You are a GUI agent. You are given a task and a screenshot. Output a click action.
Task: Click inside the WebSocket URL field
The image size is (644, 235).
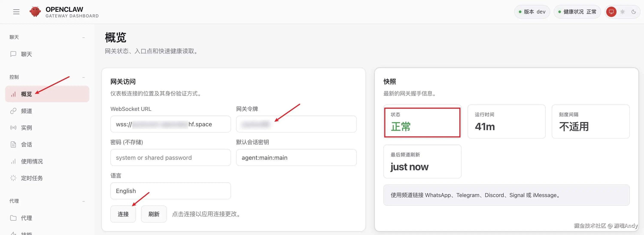[x=170, y=124]
